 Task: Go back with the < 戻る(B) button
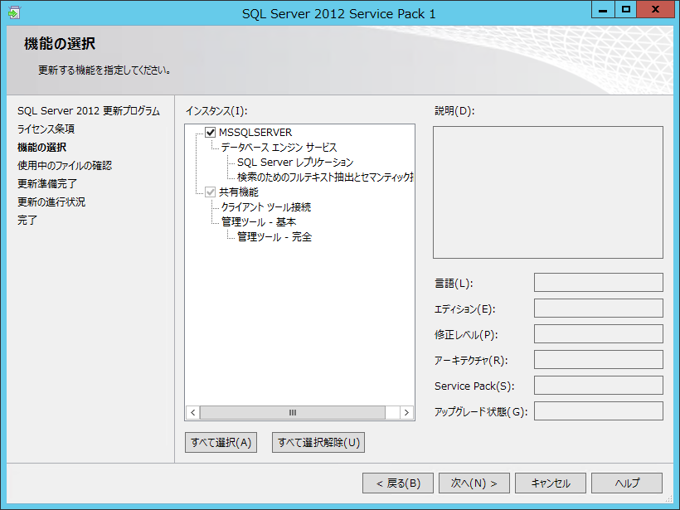[398, 483]
